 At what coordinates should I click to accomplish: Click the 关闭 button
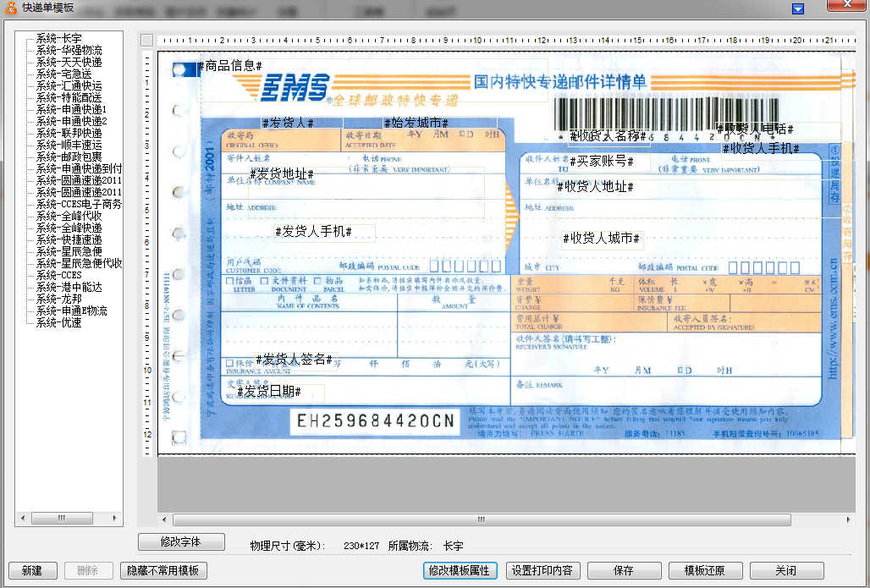[x=786, y=571]
